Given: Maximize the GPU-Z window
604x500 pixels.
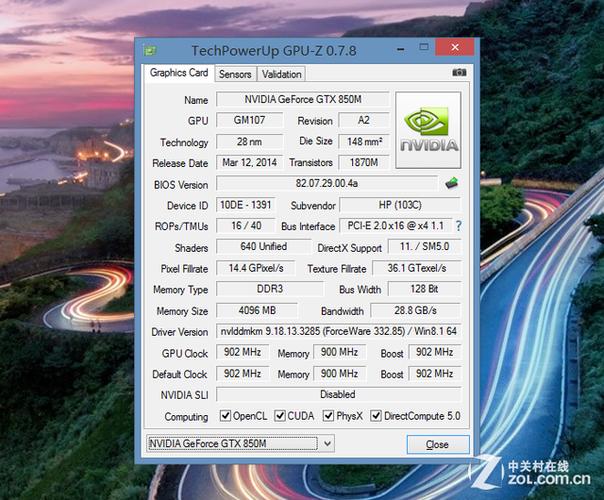Looking at the screenshot, I should (x=424, y=47).
